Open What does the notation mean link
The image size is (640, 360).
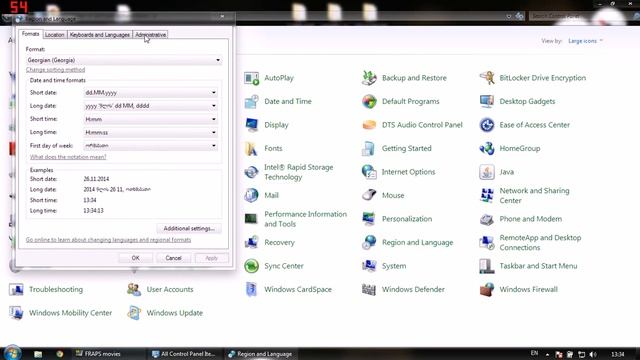point(68,157)
